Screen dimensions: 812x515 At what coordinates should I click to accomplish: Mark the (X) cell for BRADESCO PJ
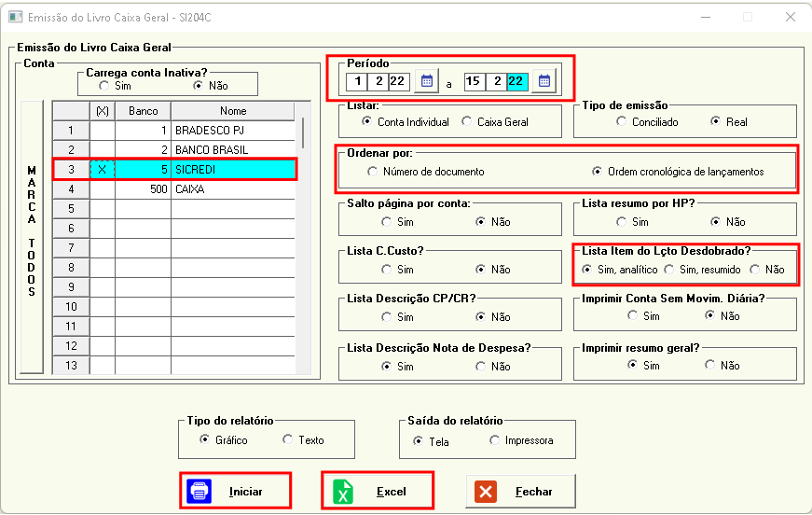click(x=103, y=130)
